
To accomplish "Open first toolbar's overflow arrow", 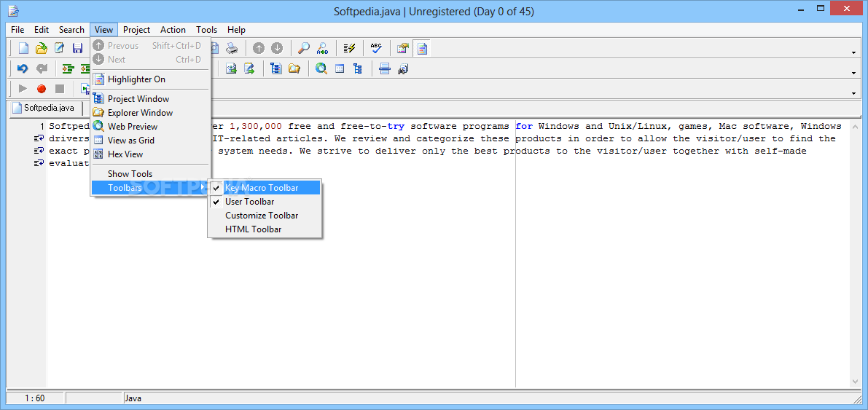I will click(x=853, y=52).
